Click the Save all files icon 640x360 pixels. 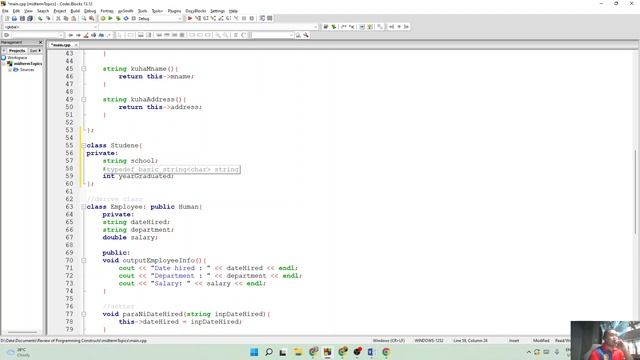[x=30, y=18]
